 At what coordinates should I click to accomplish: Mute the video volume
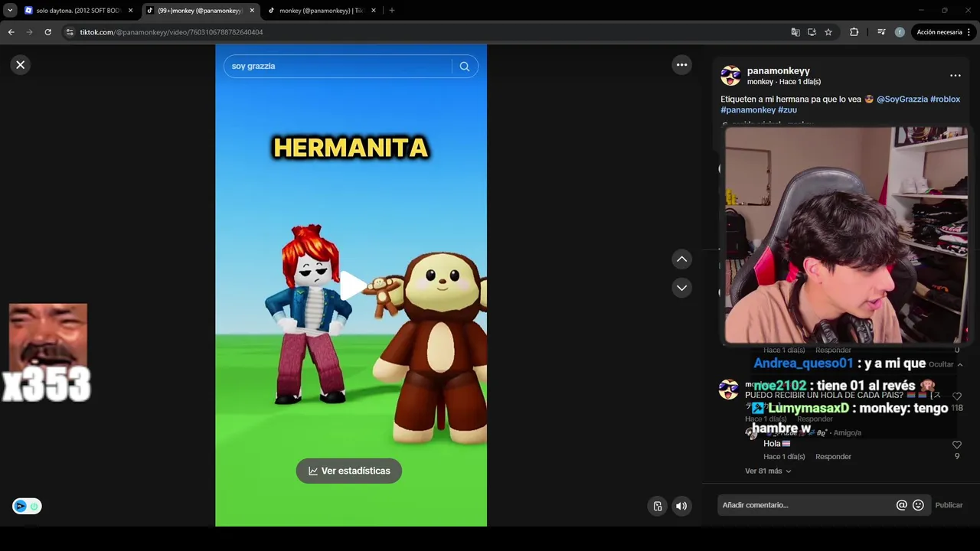coord(681,506)
